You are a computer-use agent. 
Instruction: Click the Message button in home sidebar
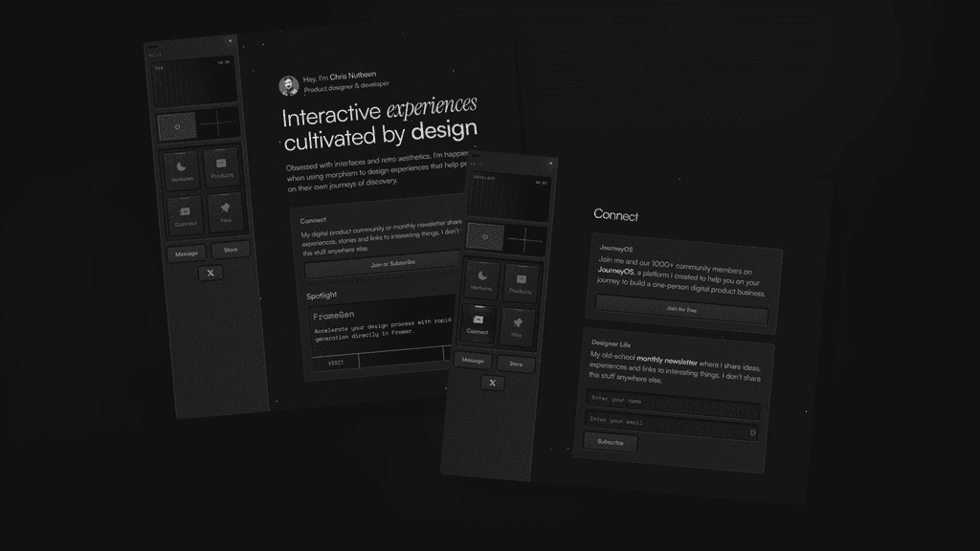click(187, 253)
